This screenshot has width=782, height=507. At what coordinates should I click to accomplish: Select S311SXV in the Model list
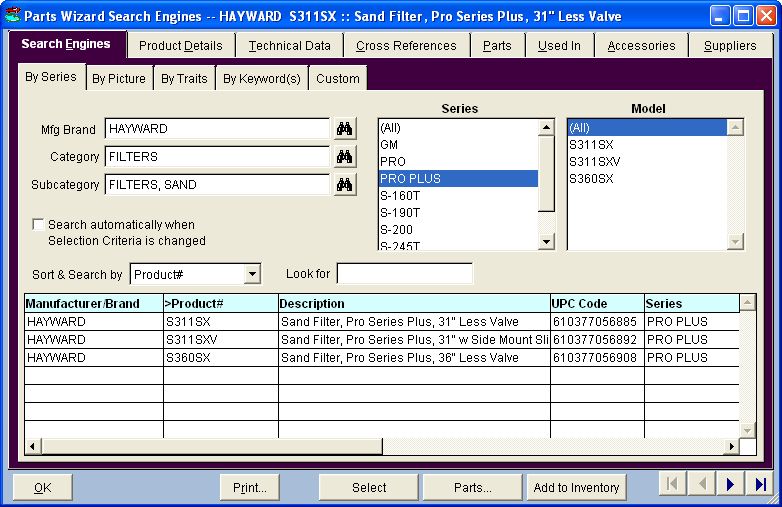[647, 162]
